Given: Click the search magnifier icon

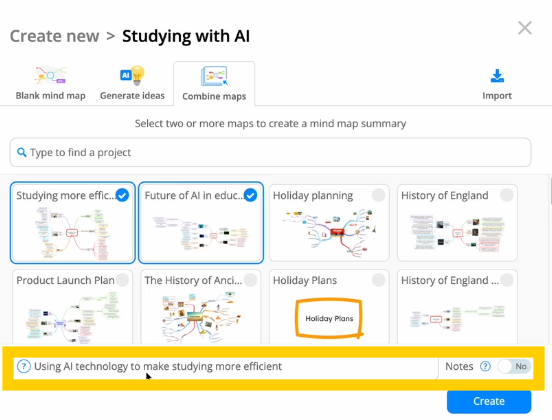Looking at the screenshot, I should coord(21,152).
